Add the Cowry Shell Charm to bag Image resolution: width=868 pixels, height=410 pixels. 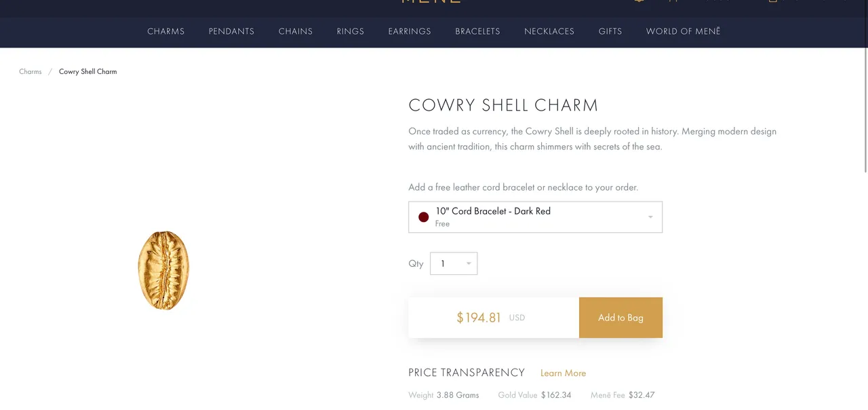(x=620, y=318)
